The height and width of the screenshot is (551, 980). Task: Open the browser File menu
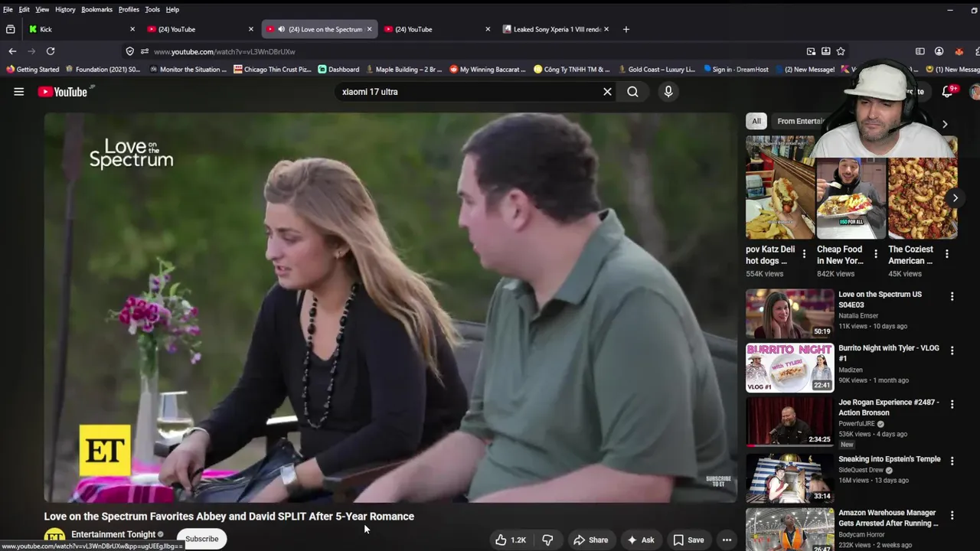click(x=8, y=9)
